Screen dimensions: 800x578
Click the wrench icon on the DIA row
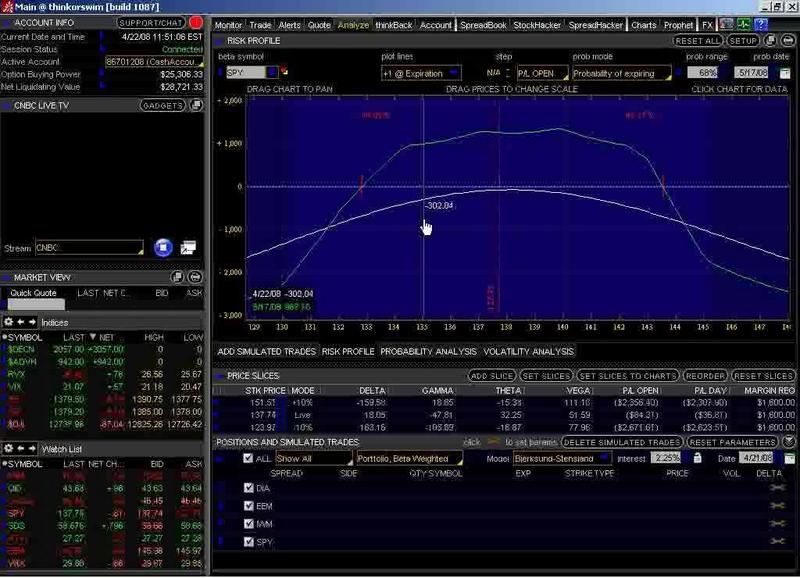pyautogui.click(x=777, y=488)
